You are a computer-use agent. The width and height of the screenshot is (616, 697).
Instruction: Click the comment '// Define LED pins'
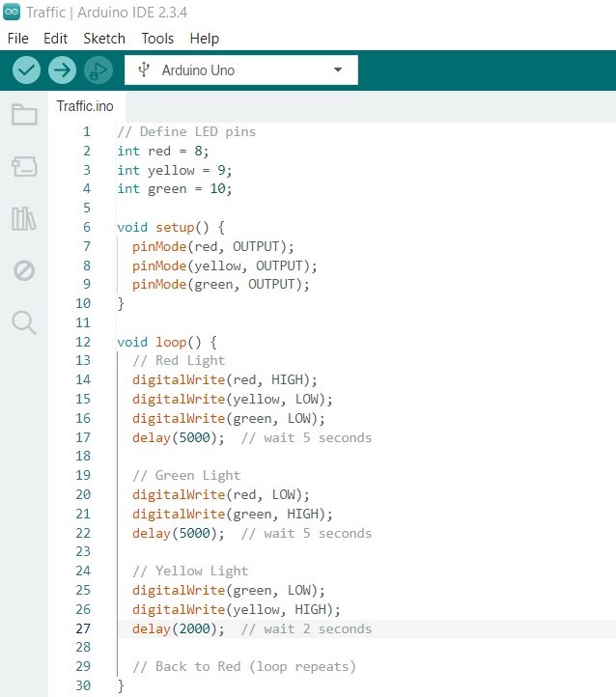[x=186, y=131]
